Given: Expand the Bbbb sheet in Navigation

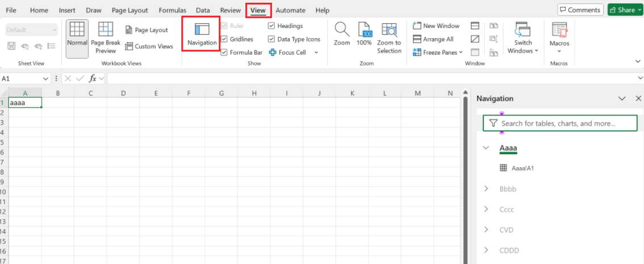Looking at the screenshot, I should [486, 189].
